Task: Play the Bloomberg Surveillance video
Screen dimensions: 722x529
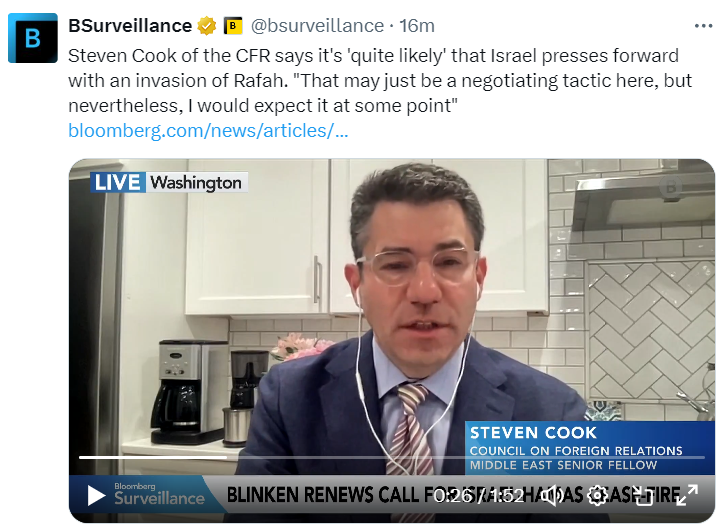Action: click(96, 496)
